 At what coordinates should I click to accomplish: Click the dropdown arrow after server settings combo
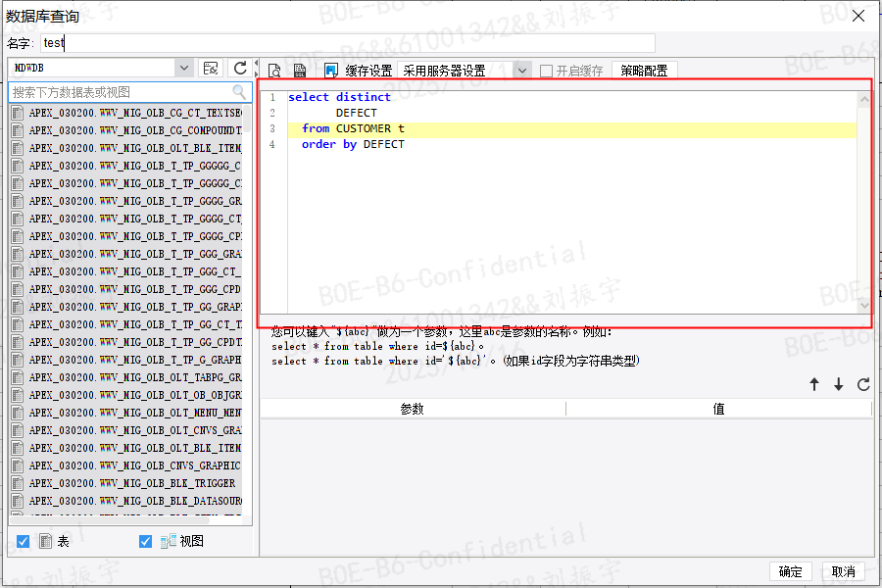pyautogui.click(x=521, y=69)
